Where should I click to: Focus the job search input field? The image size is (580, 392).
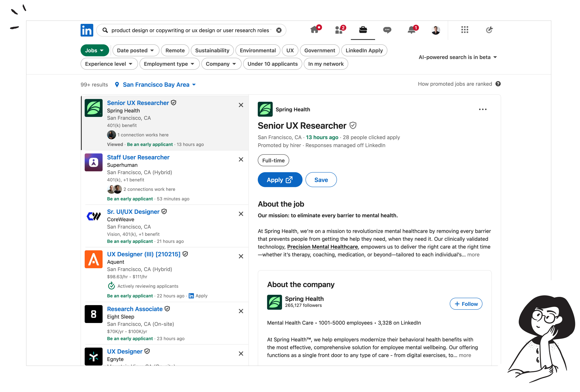click(191, 30)
